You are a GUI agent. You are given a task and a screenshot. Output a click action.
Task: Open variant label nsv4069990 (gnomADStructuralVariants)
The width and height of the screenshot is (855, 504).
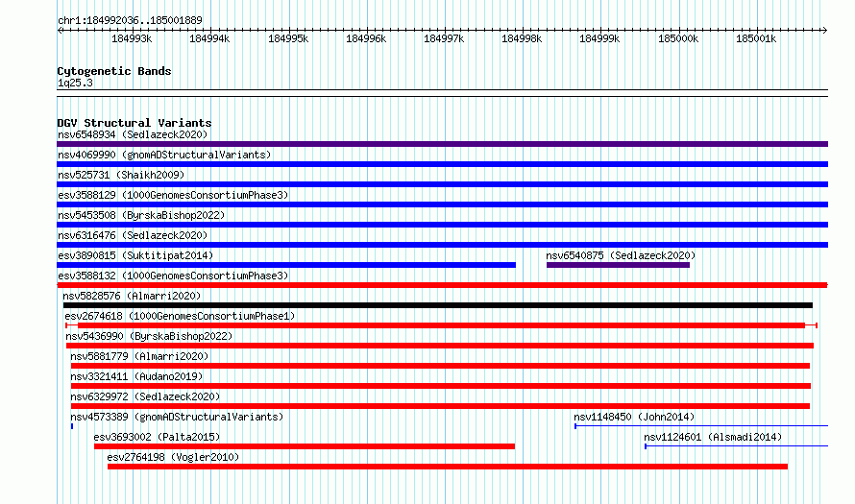164,155
